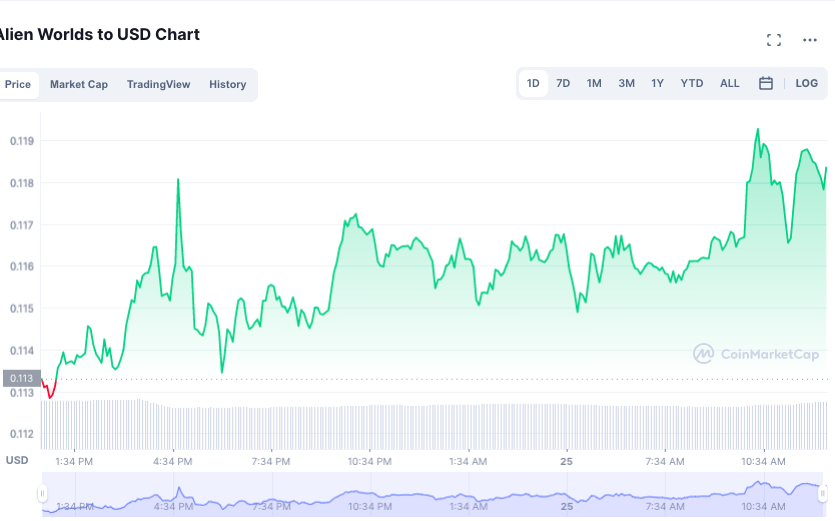Open the three-dot more options menu
This screenshot has height=521, width=835.
(x=809, y=40)
